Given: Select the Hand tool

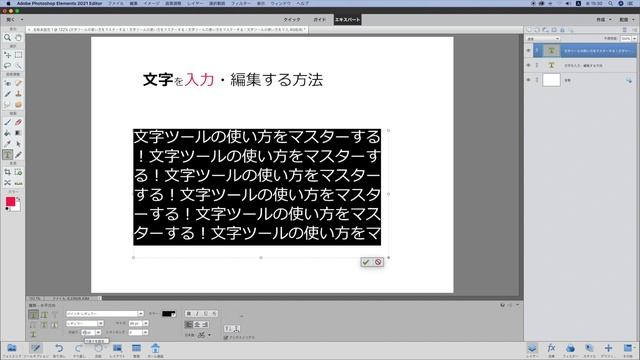Looking at the screenshot, I should [18, 38].
